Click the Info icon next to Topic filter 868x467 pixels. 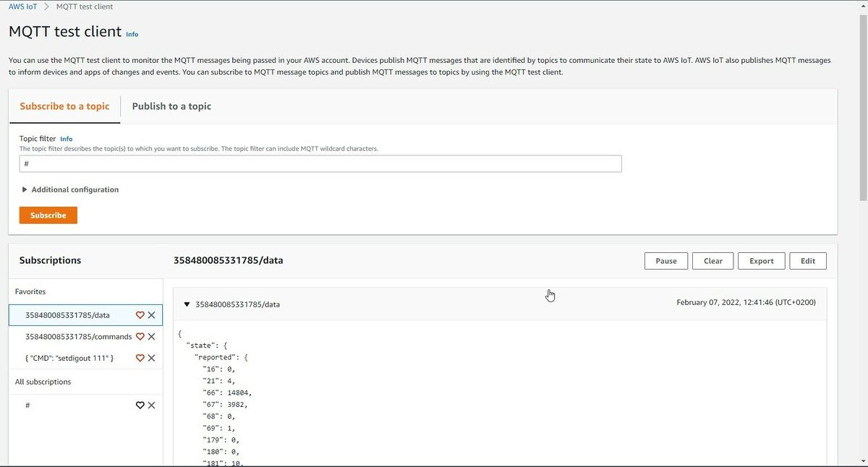coord(67,138)
